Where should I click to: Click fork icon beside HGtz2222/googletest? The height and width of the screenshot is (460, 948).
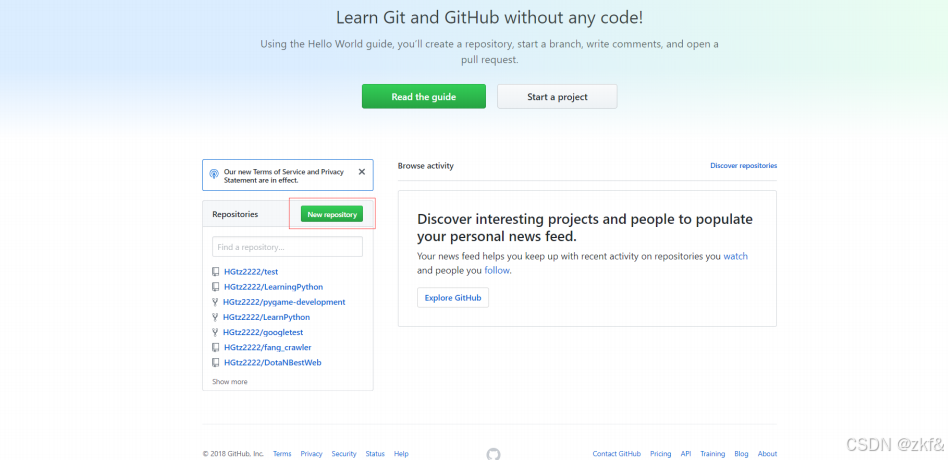pos(215,332)
